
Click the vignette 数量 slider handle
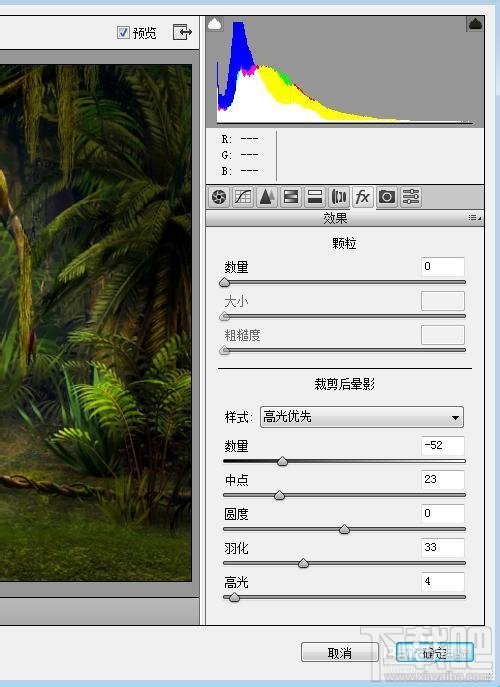coord(283,461)
